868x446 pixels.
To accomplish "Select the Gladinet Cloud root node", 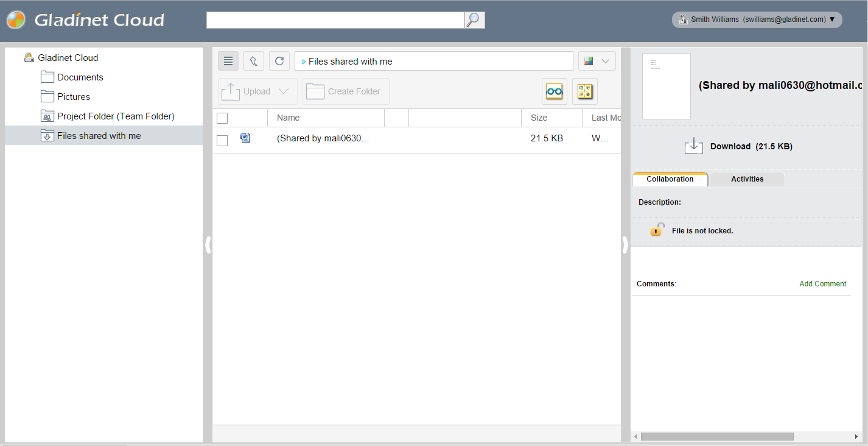I will click(x=68, y=58).
